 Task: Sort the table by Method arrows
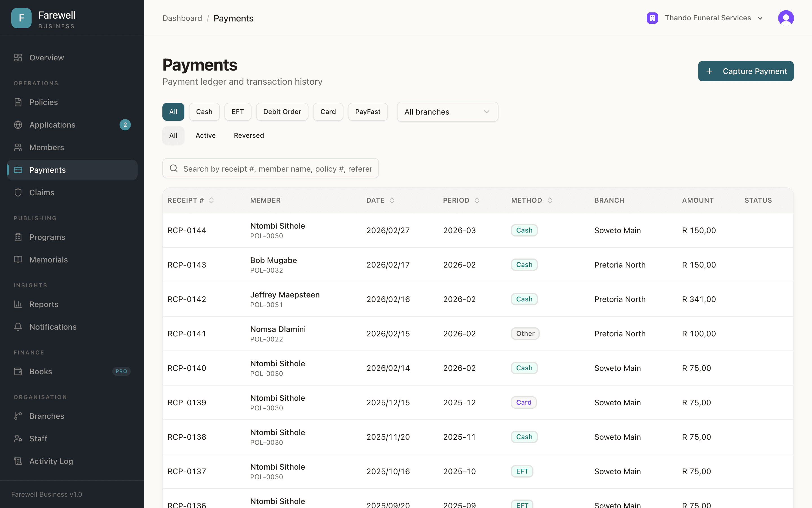[x=550, y=200]
